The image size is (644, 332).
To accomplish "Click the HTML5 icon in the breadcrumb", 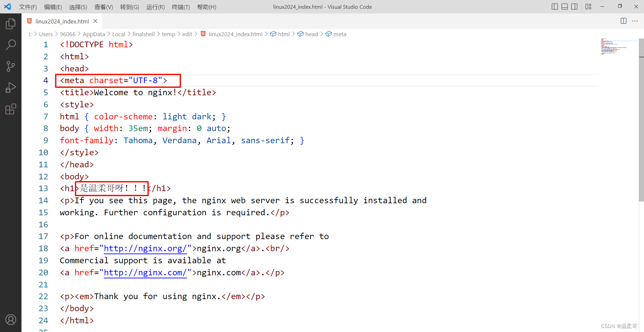I will point(203,34).
